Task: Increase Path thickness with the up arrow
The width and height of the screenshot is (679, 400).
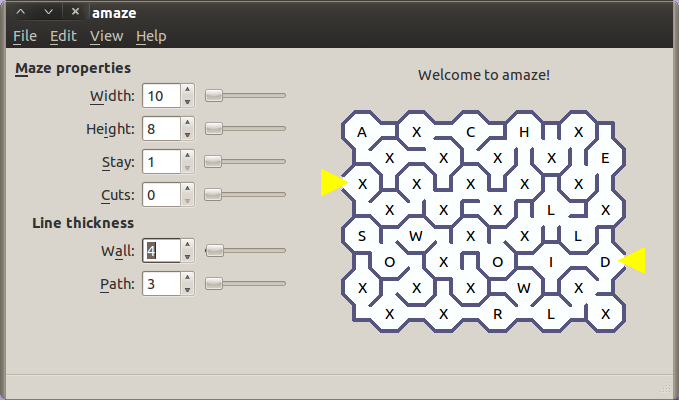Action: 187,277
